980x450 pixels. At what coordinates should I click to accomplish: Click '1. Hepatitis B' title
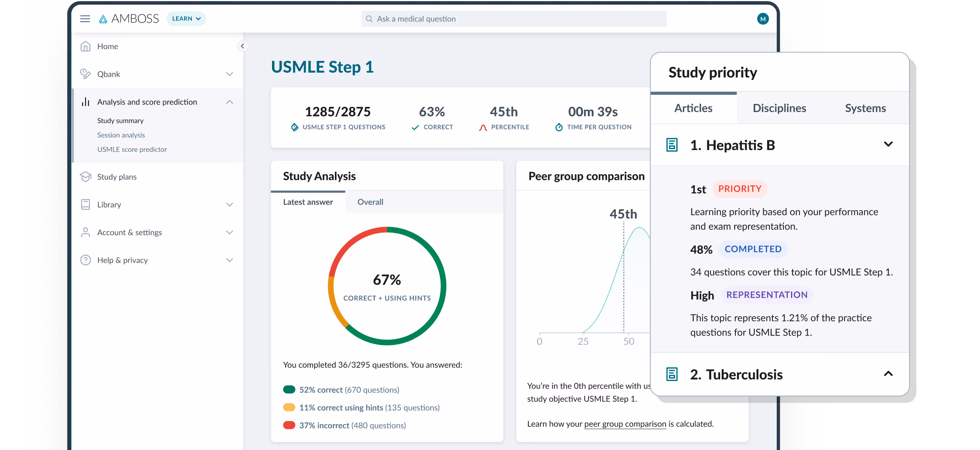click(733, 145)
